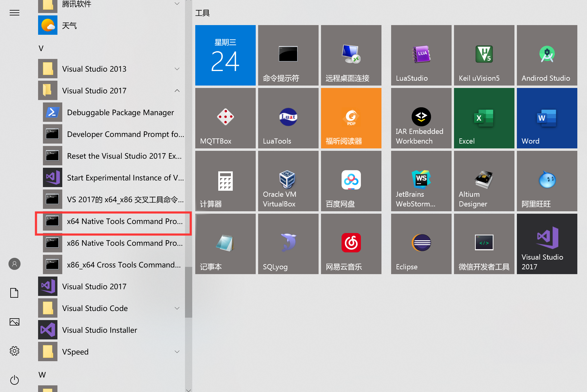The height and width of the screenshot is (392, 587).
Task: Click the Power button
Action: [15, 380]
